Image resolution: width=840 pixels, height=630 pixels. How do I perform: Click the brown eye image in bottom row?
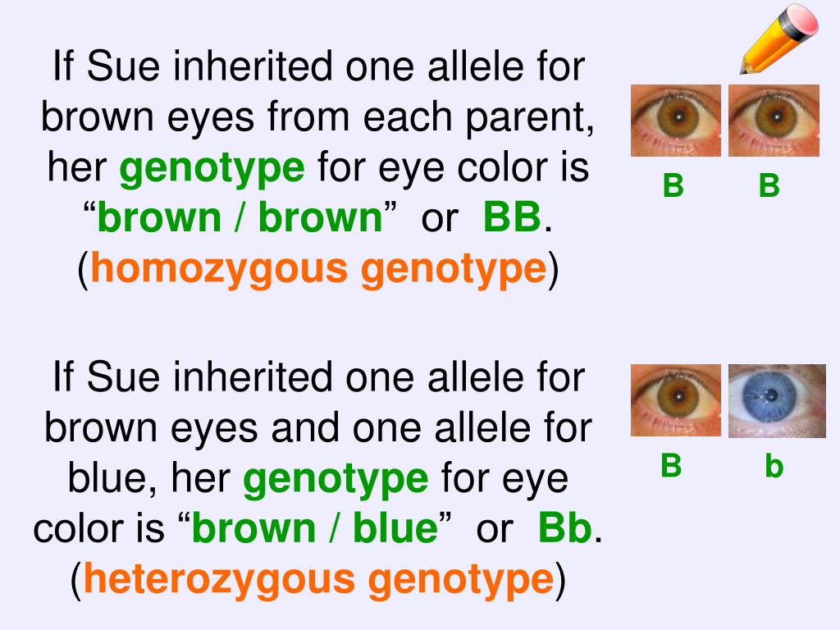coord(676,400)
